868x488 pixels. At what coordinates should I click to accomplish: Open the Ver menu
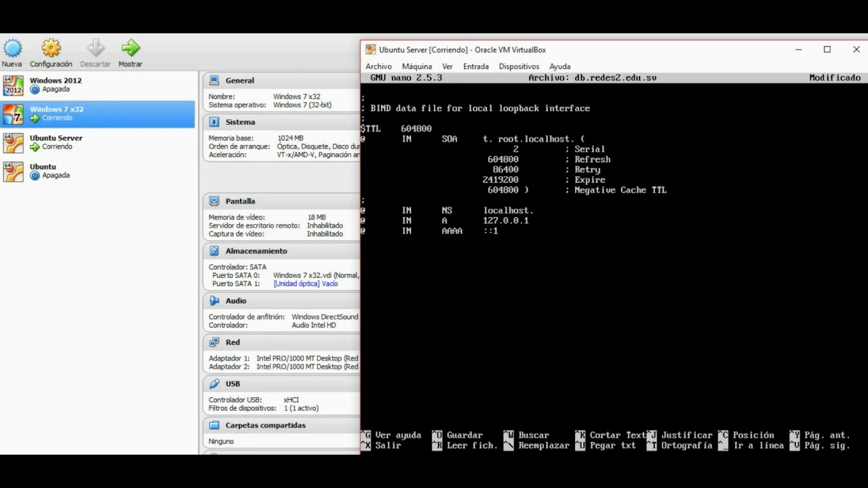[448, 66]
